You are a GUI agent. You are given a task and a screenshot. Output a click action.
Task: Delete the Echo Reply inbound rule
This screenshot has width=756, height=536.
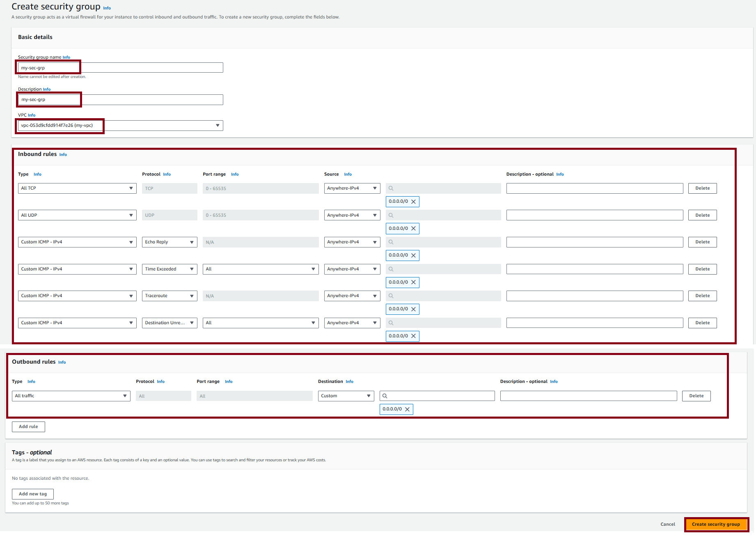(702, 242)
